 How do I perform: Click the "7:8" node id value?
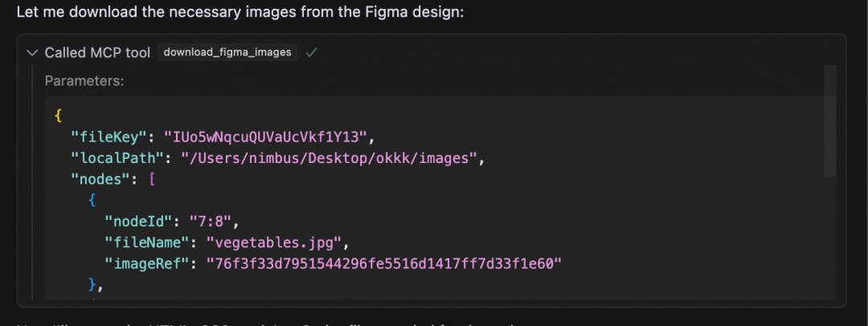(209, 222)
